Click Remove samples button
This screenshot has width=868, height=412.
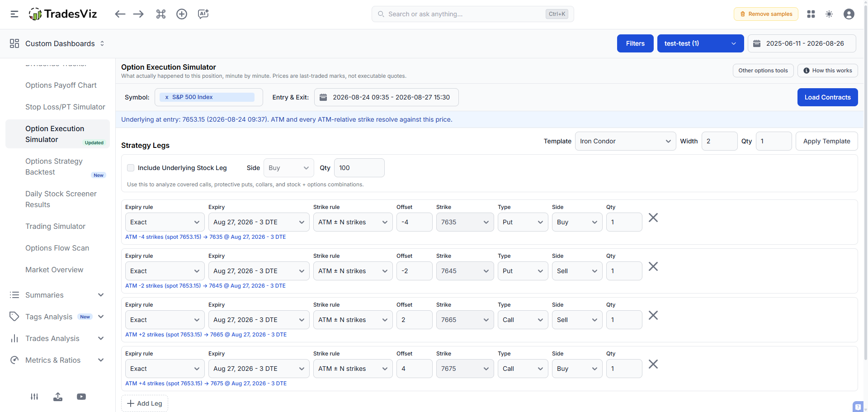point(766,14)
